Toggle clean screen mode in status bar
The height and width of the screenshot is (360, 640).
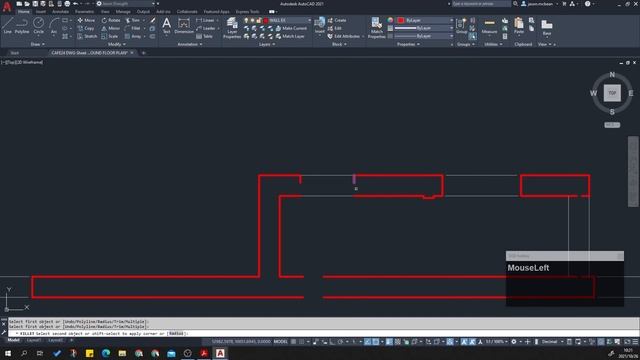click(627, 342)
